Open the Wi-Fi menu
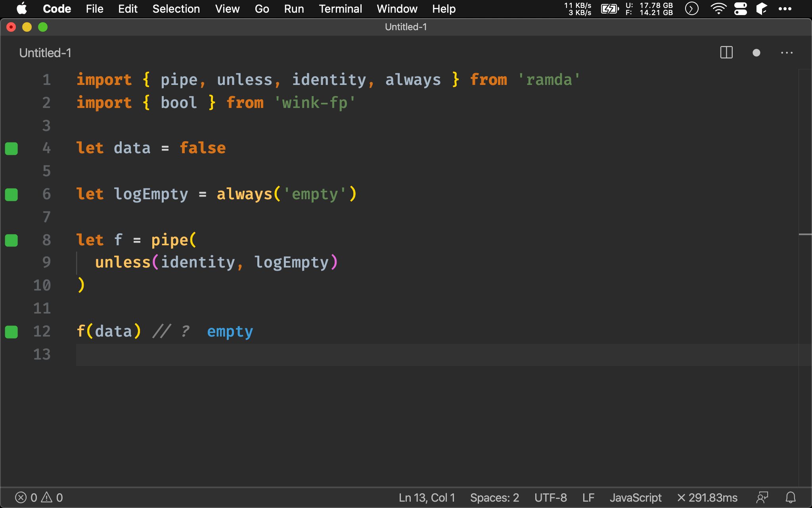The width and height of the screenshot is (812, 508). pyautogui.click(x=718, y=9)
